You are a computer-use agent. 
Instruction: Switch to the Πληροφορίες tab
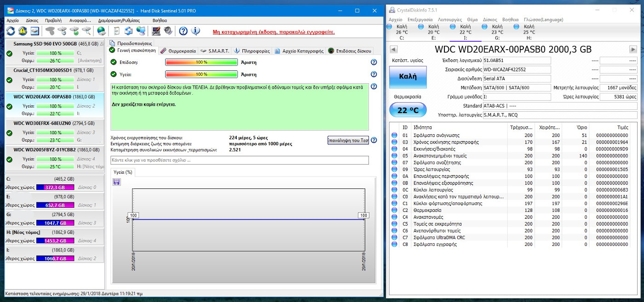click(x=252, y=51)
